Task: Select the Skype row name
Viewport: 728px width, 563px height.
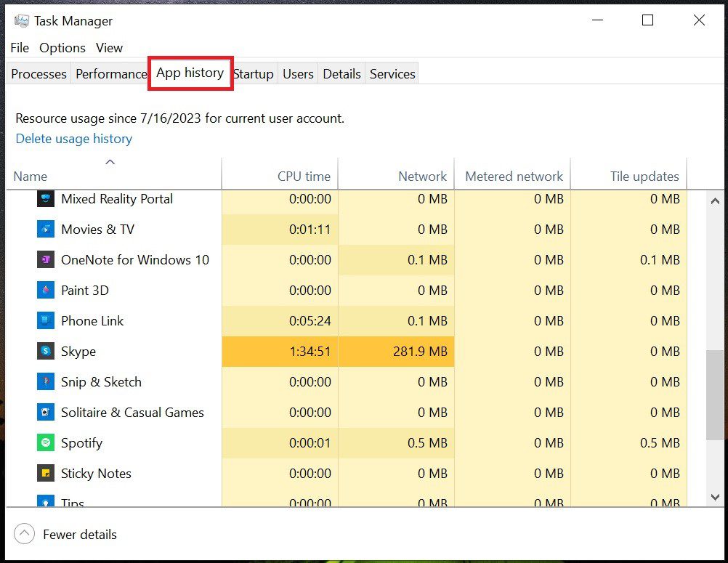Action: (78, 352)
